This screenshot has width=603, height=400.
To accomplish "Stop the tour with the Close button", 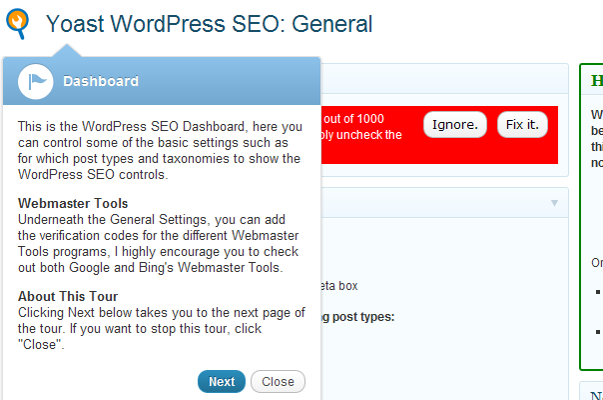I will pyautogui.click(x=278, y=381).
